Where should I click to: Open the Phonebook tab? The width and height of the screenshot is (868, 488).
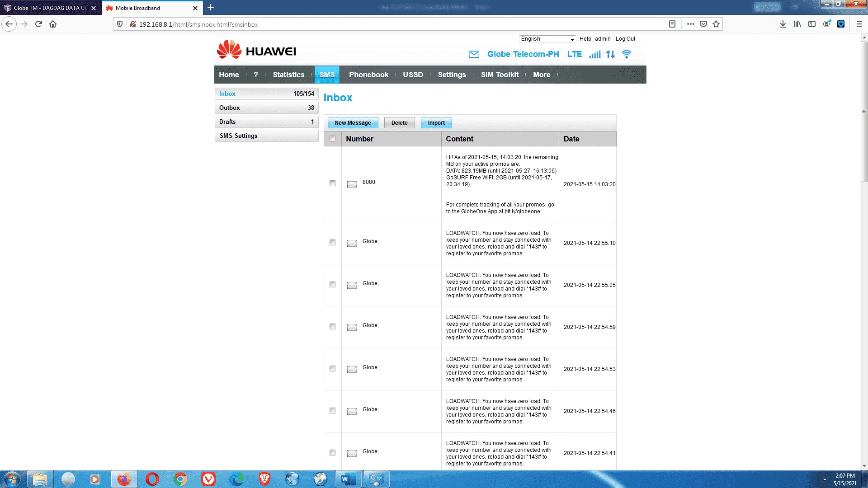(x=368, y=75)
